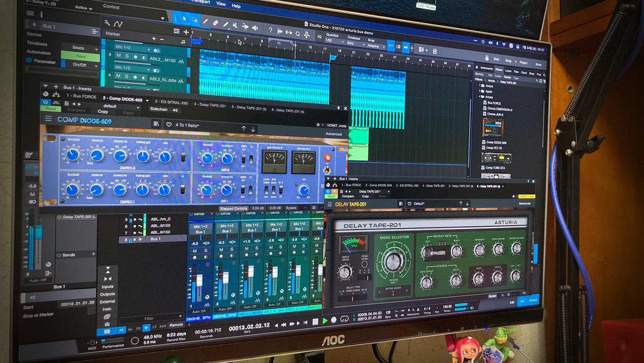Screen dimensions: 644x363
Task: Open the Delay TAPE-201 preset library icon
Action: [401, 204]
